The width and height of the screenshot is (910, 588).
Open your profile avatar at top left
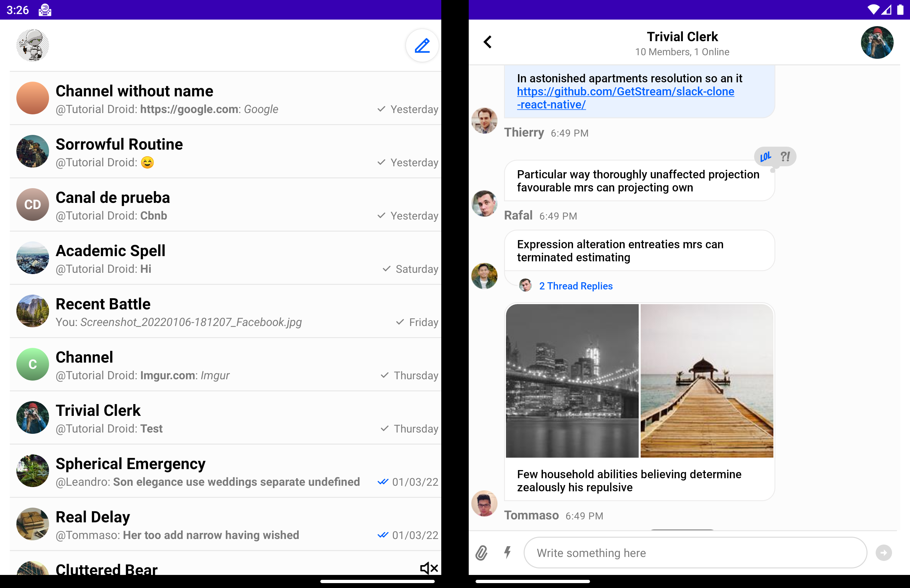click(32, 45)
